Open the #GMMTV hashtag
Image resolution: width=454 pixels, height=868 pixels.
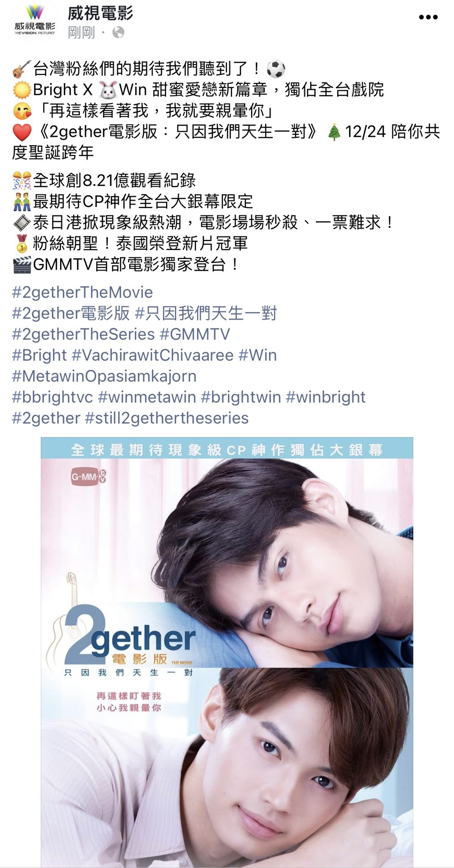pyautogui.click(x=195, y=334)
